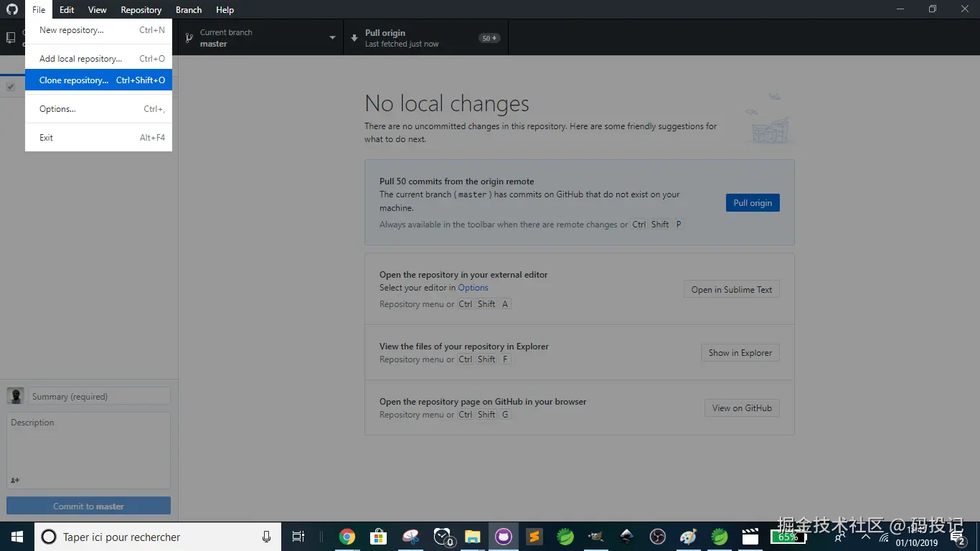Click the repository icon at toolbar's left edge
This screenshot has height=551, width=980.
(11, 37)
